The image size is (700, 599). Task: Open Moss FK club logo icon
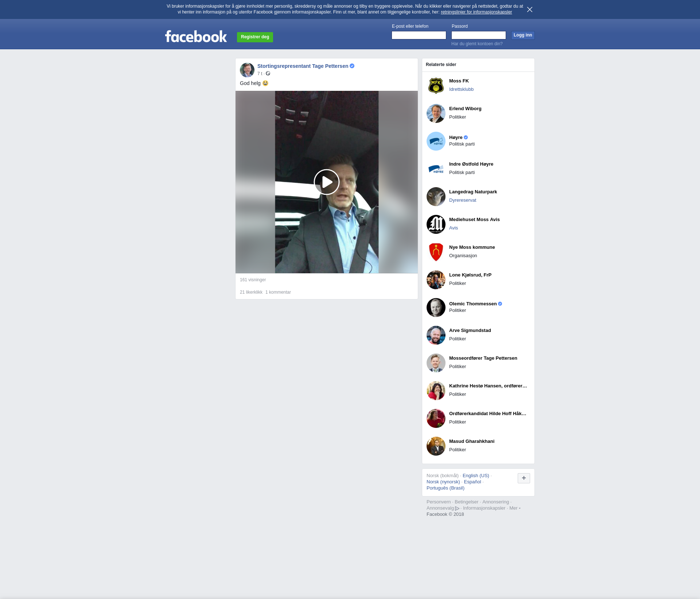[x=436, y=86]
